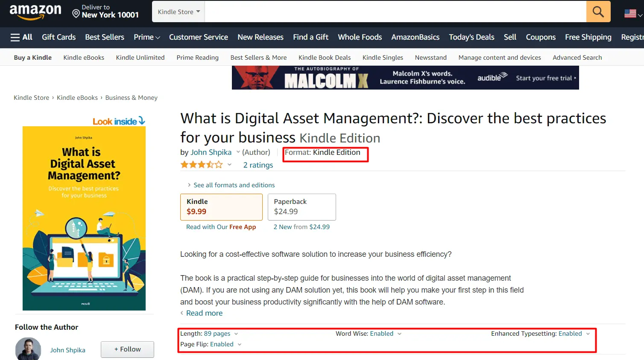Expand the Prime menu dropdown
Viewport: 644px width, 360px height.
coord(147,37)
